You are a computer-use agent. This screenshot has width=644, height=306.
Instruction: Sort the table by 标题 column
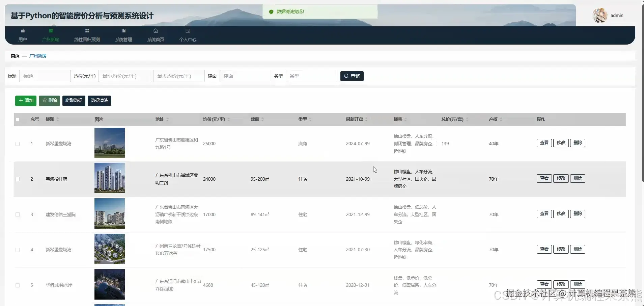point(58,120)
